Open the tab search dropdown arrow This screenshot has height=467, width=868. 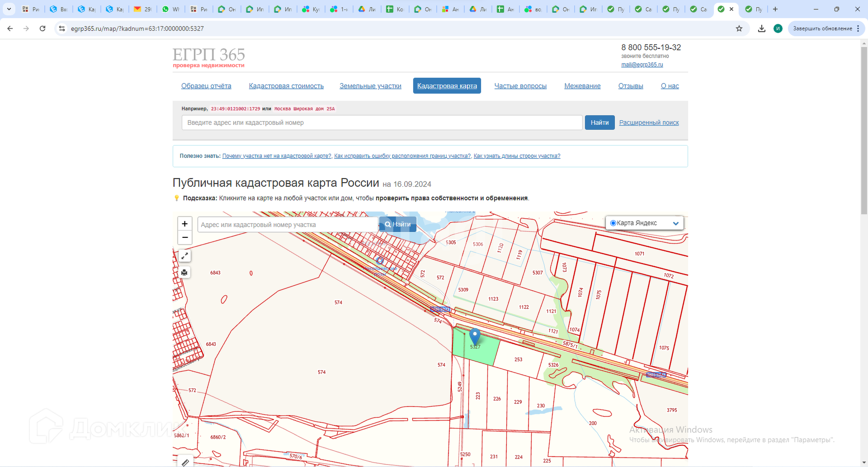[9, 9]
